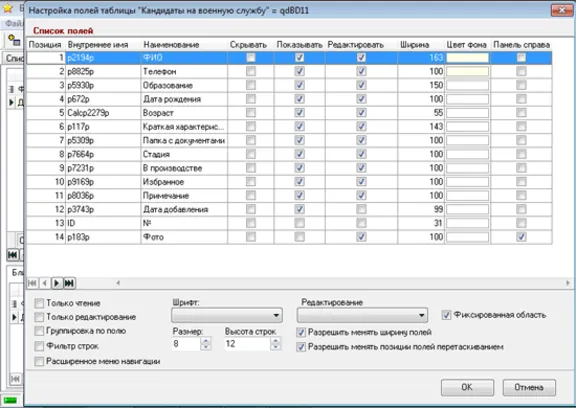Toggle Фильтр строк checkbox
The height and width of the screenshot is (408, 576).
pyautogui.click(x=39, y=346)
